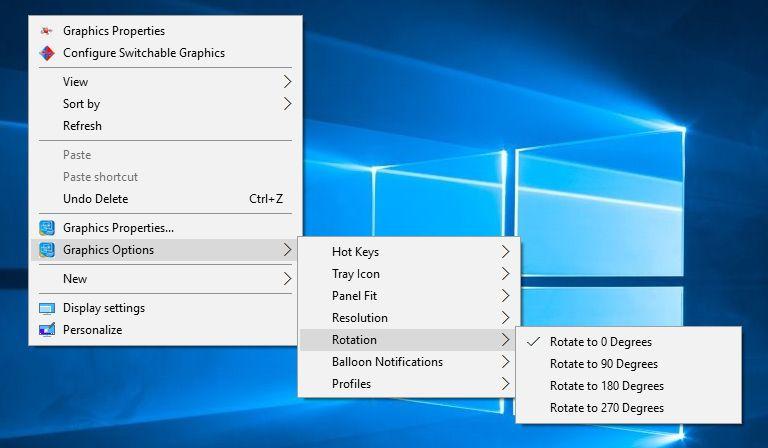Image resolution: width=768 pixels, height=448 pixels.
Task: Click the Ctrl+Z shortcut text
Action: pyautogui.click(x=266, y=199)
